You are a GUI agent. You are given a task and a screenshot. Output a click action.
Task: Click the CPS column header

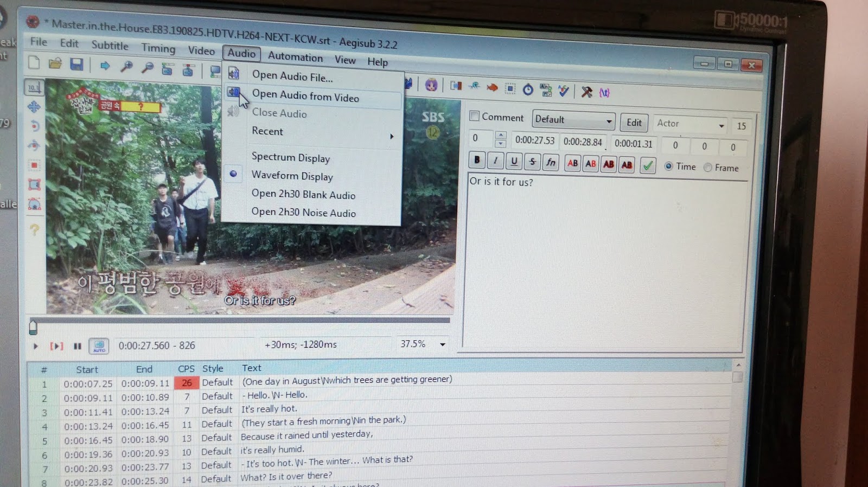click(x=186, y=369)
